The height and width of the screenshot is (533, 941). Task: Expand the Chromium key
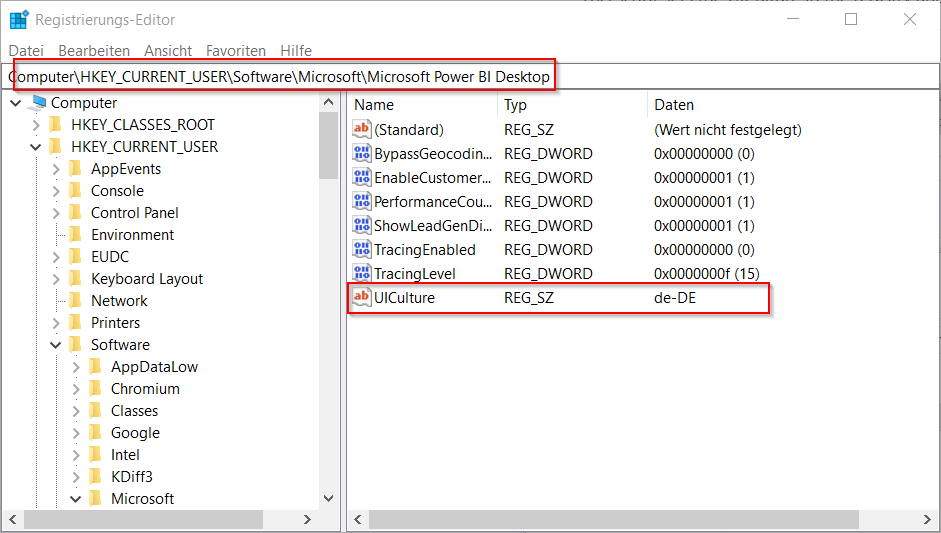click(x=76, y=389)
